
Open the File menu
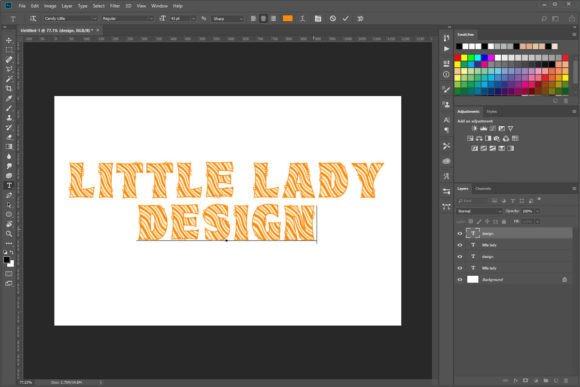[x=22, y=6]
